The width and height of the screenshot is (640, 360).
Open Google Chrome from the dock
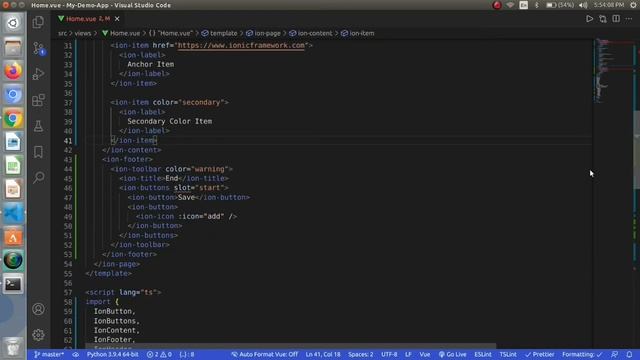click(x=13, y=118)
